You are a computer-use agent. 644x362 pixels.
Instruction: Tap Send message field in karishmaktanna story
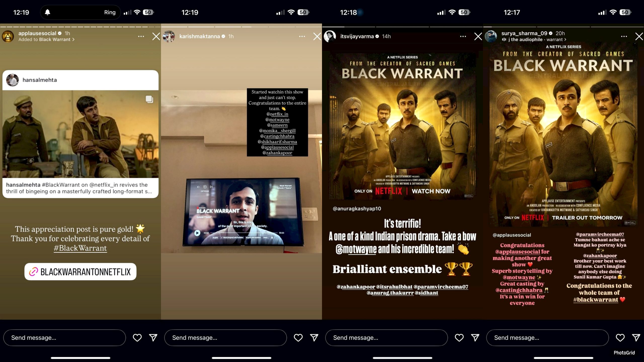coord(225,338)
